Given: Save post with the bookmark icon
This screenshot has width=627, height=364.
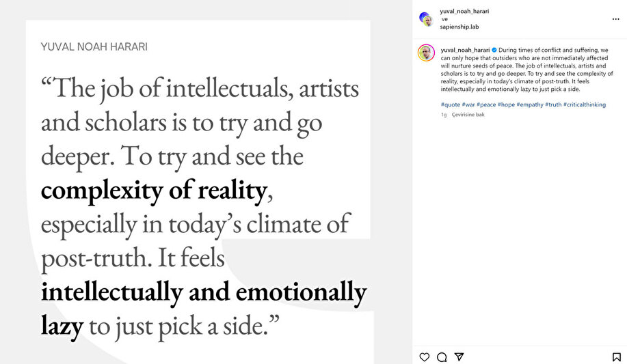Looking at the screenshot, I should [616, 357].
